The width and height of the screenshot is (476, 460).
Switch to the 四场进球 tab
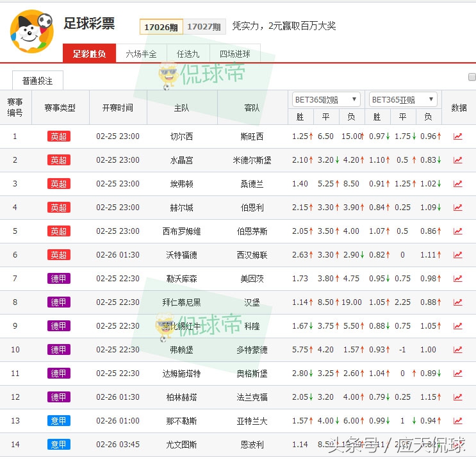pos(235,54)
